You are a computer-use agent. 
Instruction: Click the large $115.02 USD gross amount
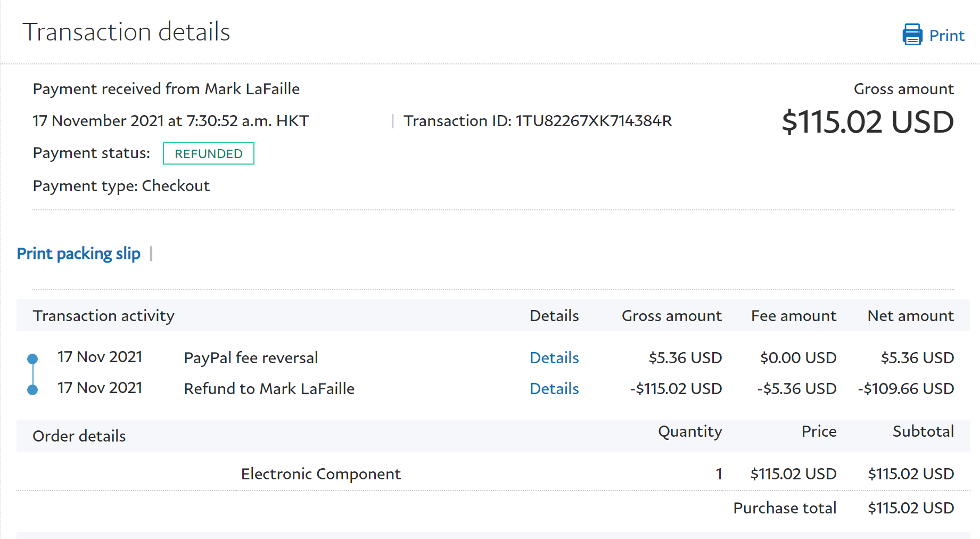pos(867,122)
